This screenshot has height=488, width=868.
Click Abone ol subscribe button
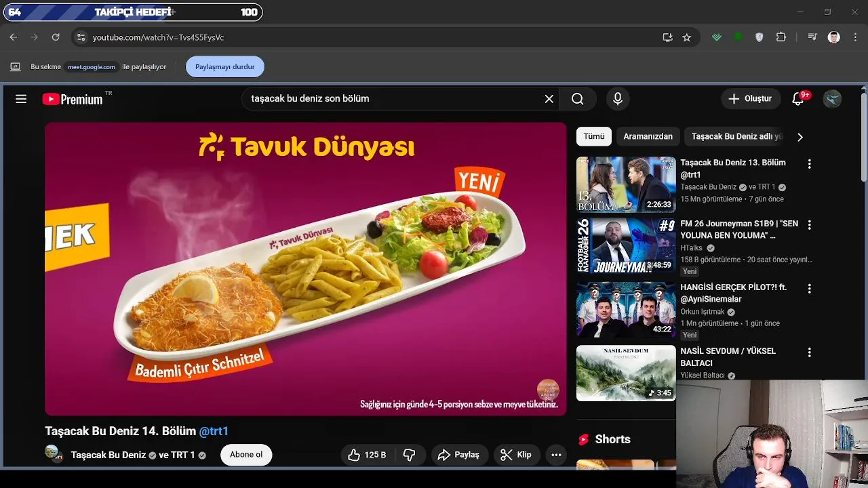pyautogui.click(x=246, y=455)
